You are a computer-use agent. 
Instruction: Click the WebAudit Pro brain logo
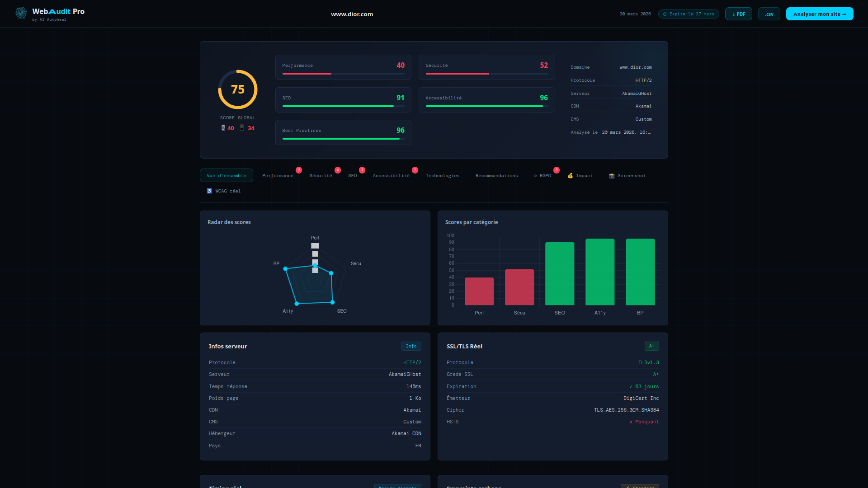coord(21,13)
